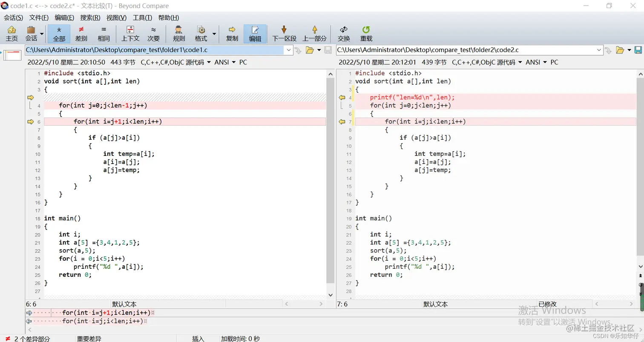Toggle context lines with 上下文 button
This screenshot has height=342, width=644.
[130, 34]
